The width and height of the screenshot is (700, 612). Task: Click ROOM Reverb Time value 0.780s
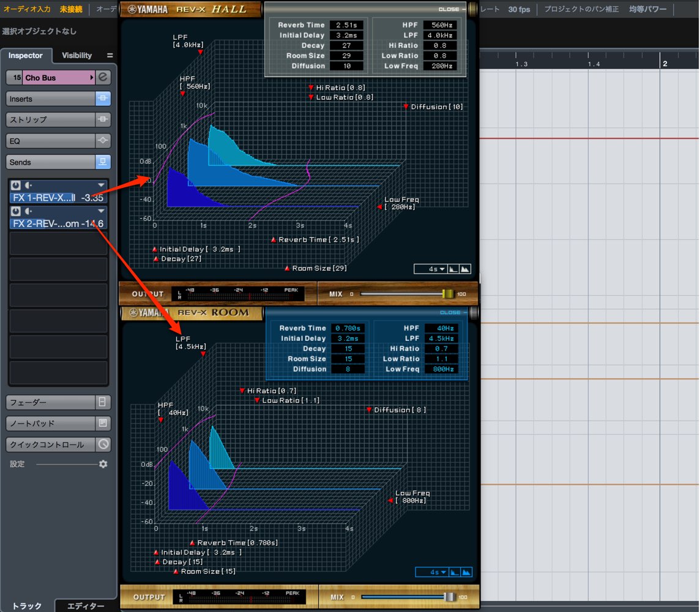(348, 328)
